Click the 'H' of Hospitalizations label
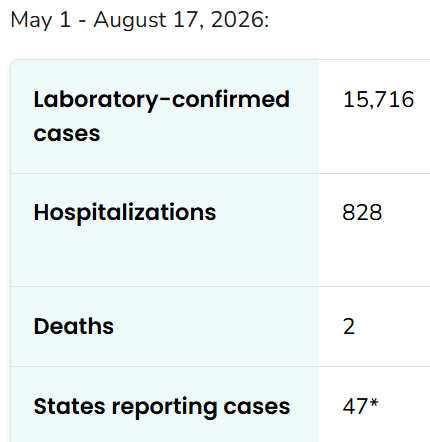Image resolution: width=430 pixels, height=442 pixels. point(42,212)
